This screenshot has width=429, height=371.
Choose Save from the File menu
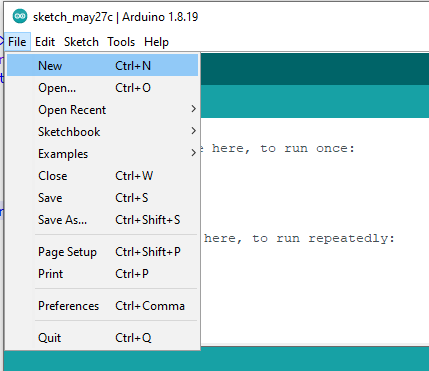(103, 198)
